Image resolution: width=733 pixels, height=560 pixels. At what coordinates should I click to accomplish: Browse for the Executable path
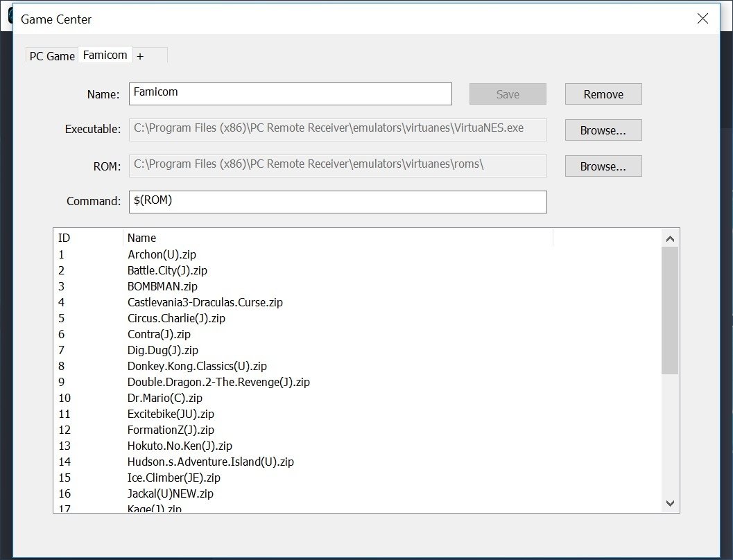(x=603, y=130)
